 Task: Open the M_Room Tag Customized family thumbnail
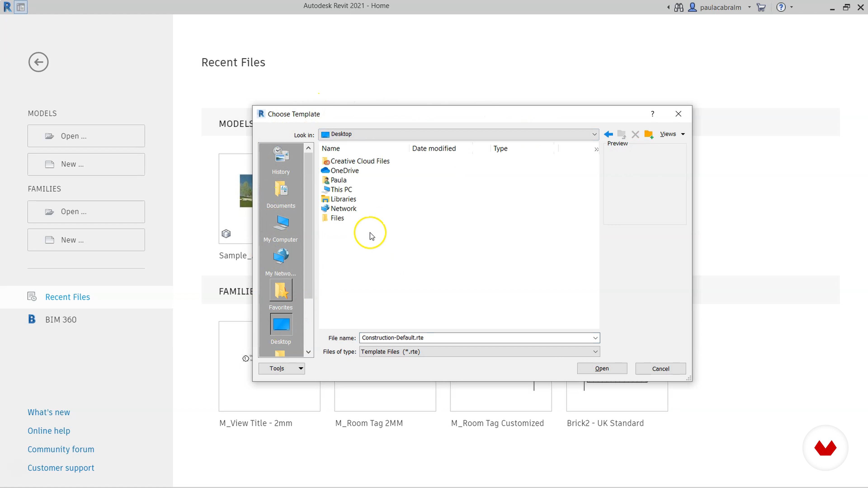(501, 396)
